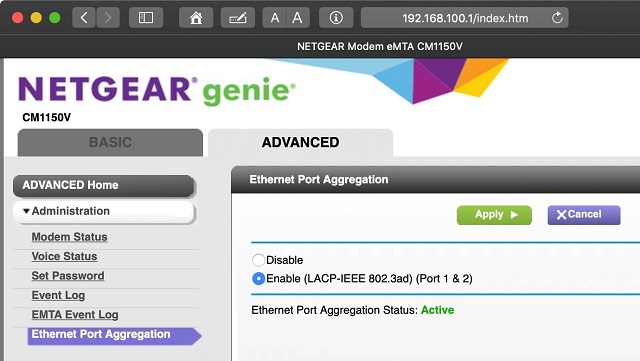Click the address bar showing 192.168.100.1/index.htm
This screenshot has width=640, height=361.
[464, 18]
